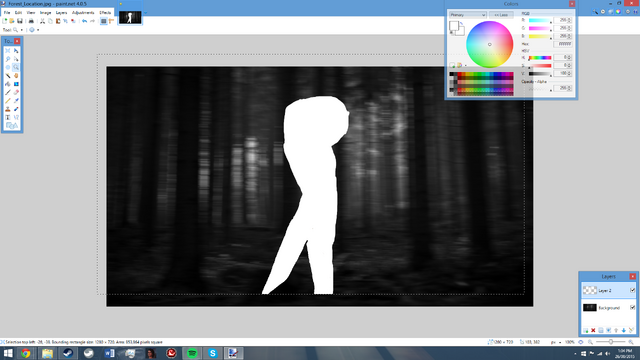Select the Recolor tool
Viewport: 640px width, 360px height.
16,109
